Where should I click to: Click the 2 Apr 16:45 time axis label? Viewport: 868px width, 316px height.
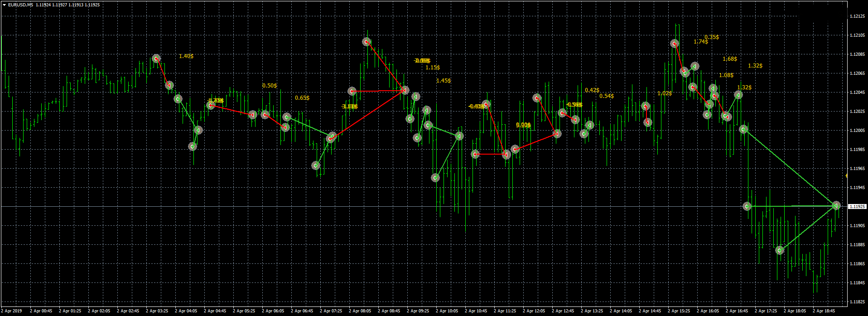tap(737, 311)
